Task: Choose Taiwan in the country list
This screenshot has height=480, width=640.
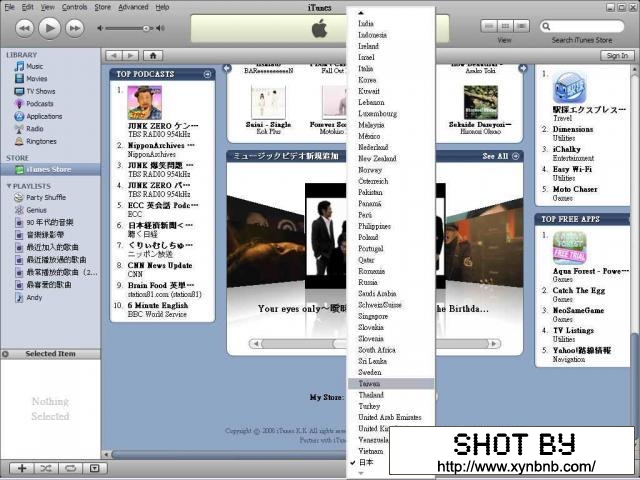Action: [391, 384]
